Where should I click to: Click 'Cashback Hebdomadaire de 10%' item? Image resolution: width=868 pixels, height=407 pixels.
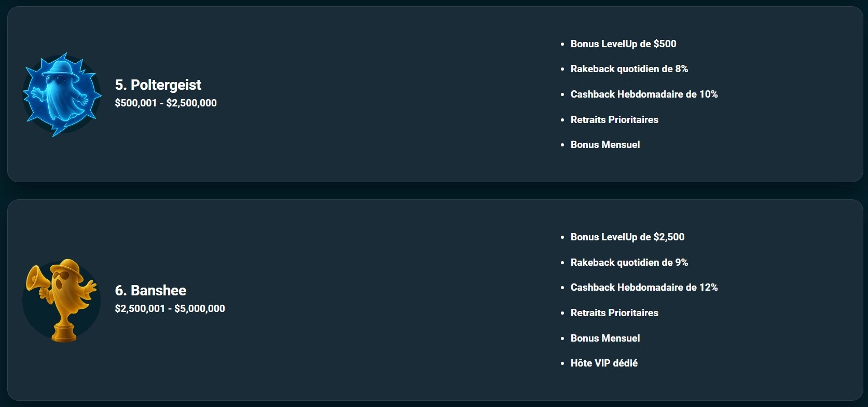click(x=644, y=94)
